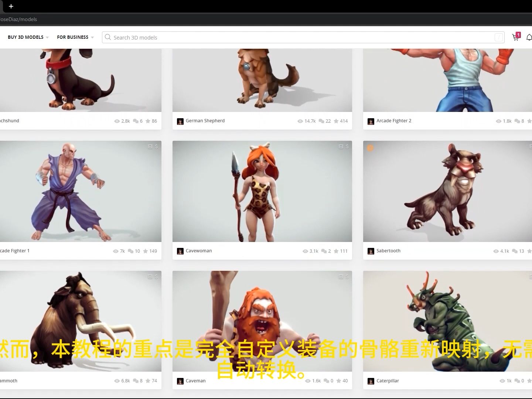532x399 pixels.
Task: Click the Mammoth comments icon
Action: [136, 381]
